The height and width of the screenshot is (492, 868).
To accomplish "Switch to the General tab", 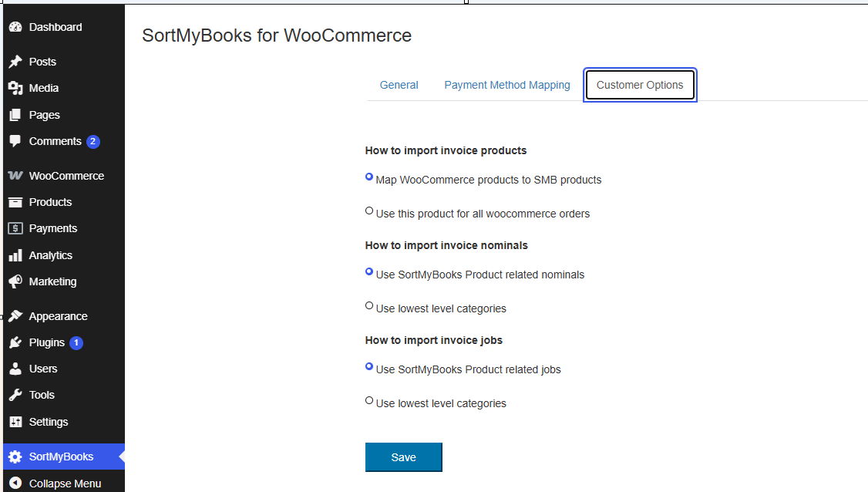I will (x=399, y=85).
